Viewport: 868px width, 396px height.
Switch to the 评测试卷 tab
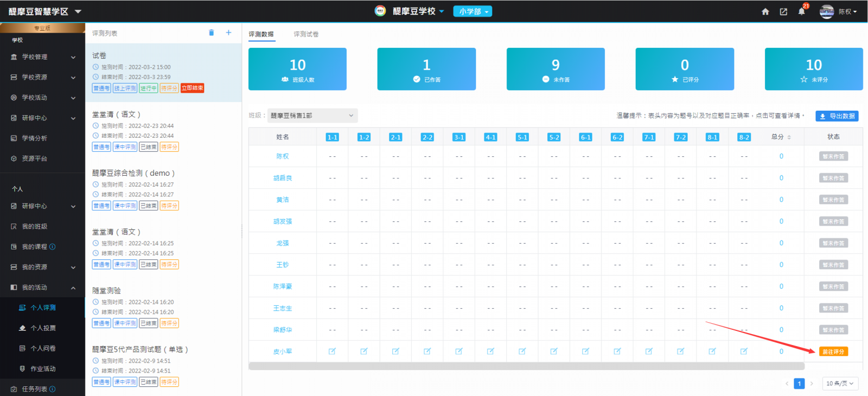(x=306, y=34)
